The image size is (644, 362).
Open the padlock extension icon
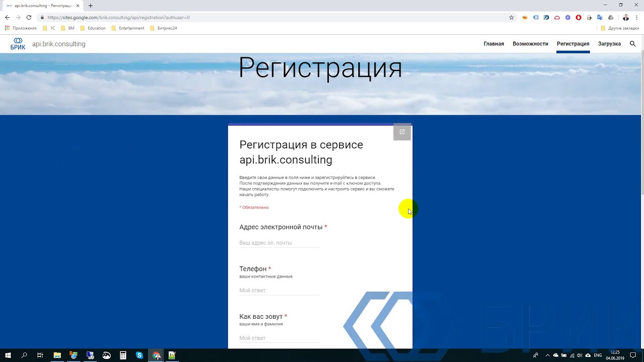[x=589, y=18]
